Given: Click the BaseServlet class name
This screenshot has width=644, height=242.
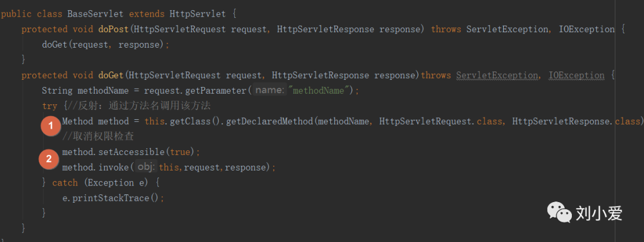Looking at the screenshot, I should click(x=95, y=14).
